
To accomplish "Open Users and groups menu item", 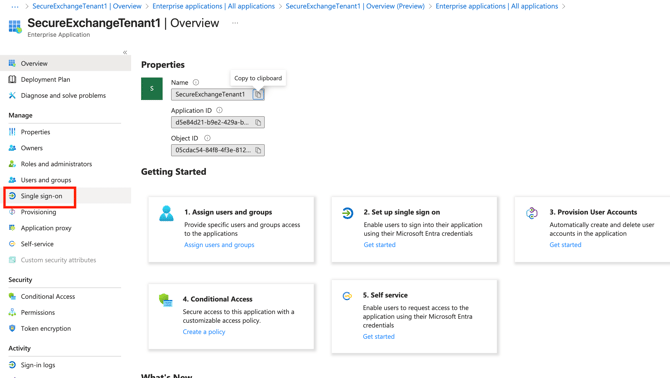I will click(65, 180).
